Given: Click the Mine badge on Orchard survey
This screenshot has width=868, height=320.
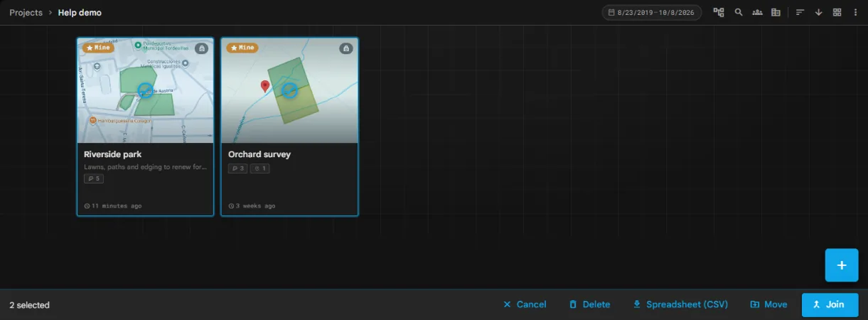Looking at the screenshot, I should [x=242, y=48].
